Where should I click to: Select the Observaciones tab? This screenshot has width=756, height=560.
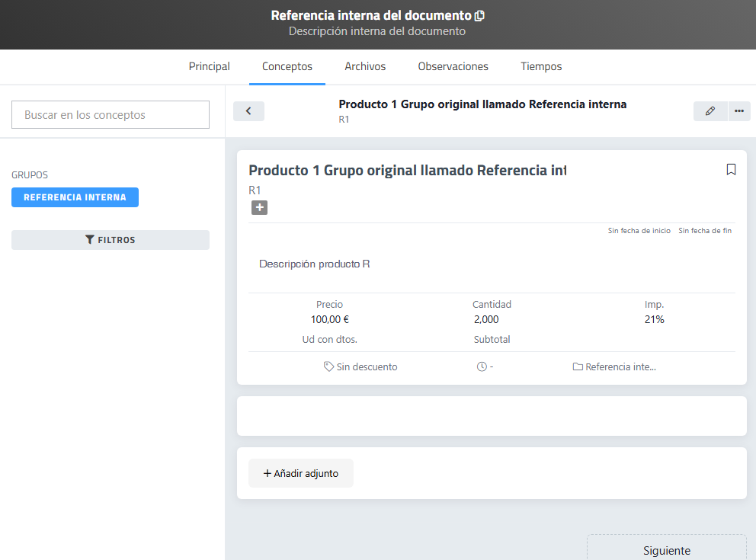click(453, 66)
